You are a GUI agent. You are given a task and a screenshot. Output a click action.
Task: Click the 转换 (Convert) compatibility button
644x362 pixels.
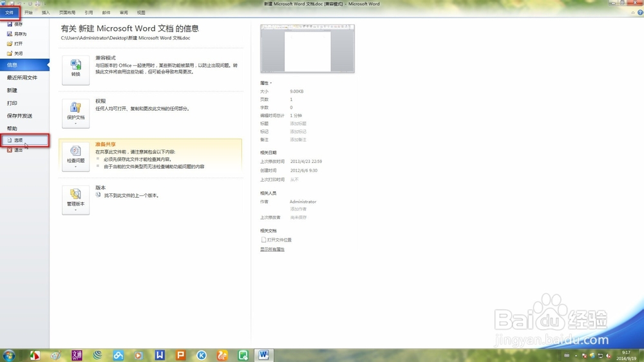click(x=75, y=70)
